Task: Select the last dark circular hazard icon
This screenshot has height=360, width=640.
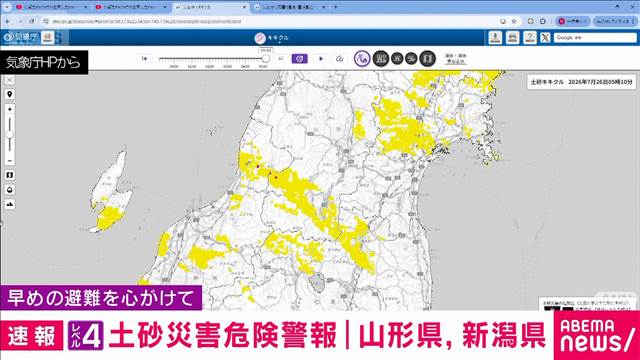Action: (427, 59)
